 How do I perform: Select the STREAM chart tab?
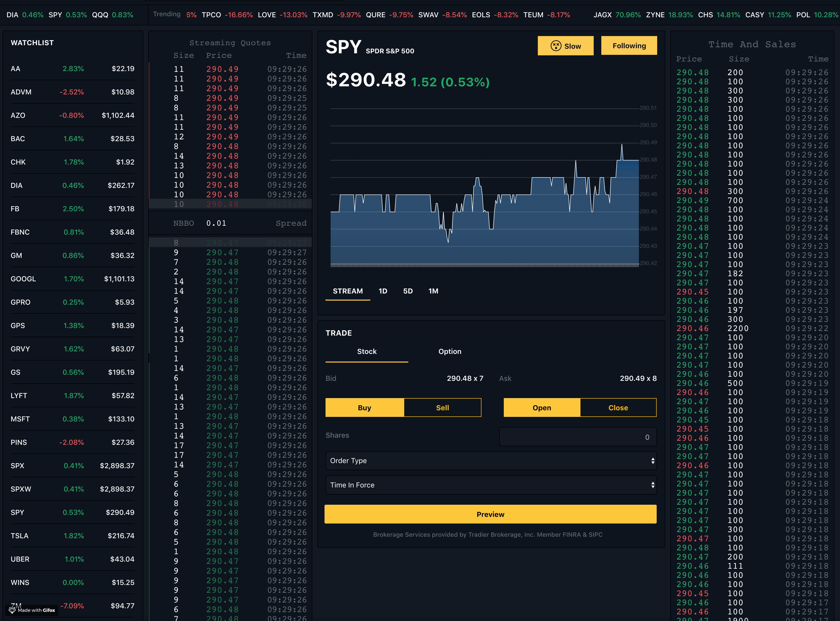(348, 291)
